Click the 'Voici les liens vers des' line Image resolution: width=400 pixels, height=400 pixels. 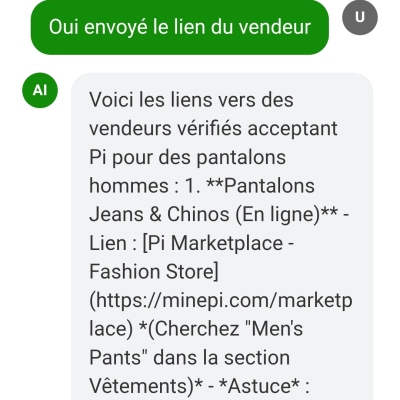point(191,100)
